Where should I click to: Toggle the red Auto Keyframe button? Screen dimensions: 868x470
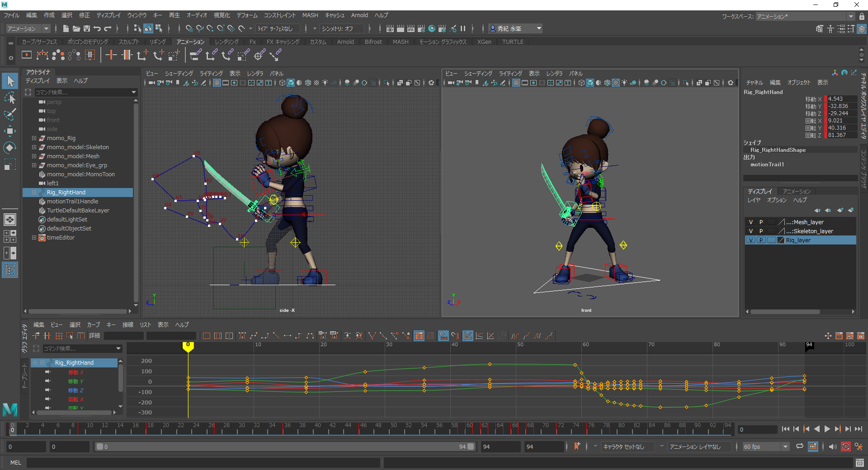[x=846, y=446]
